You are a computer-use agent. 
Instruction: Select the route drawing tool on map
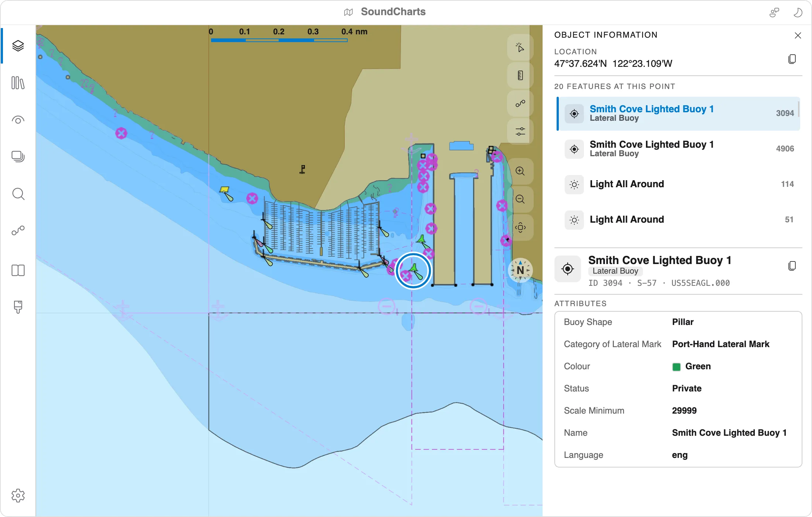(520, 103)
